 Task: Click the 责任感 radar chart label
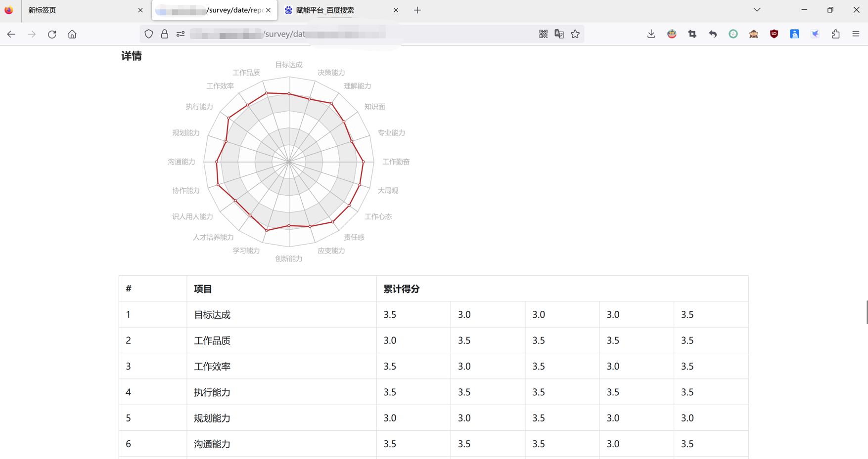[354, 238]
